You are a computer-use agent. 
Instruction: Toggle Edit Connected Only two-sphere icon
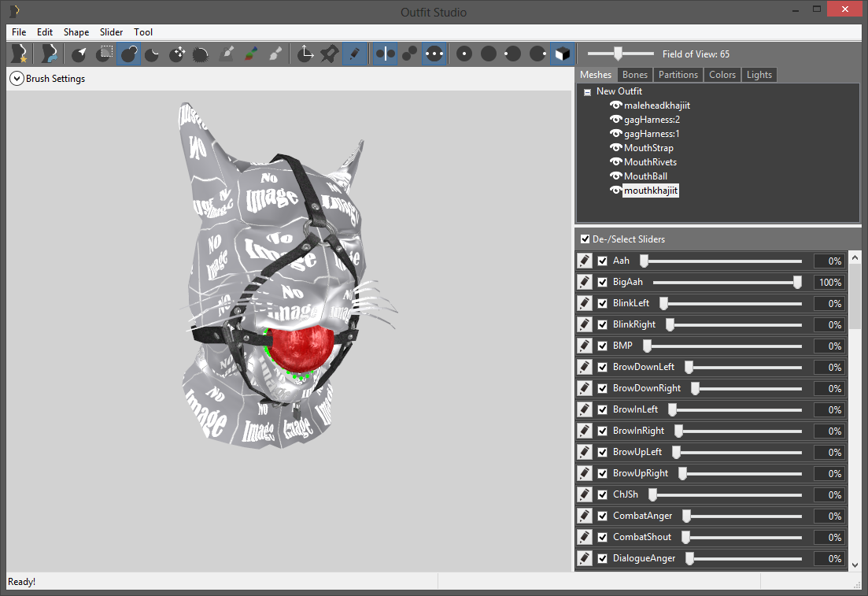[x=410, y=54]
